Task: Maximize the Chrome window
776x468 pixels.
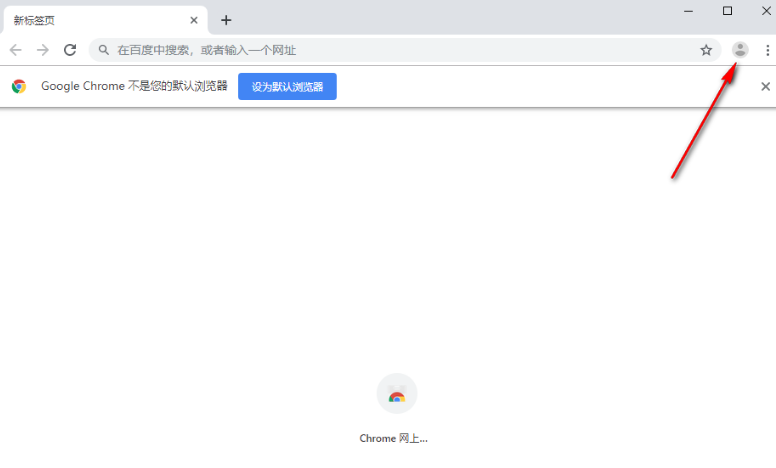Action: pos(727,11)
